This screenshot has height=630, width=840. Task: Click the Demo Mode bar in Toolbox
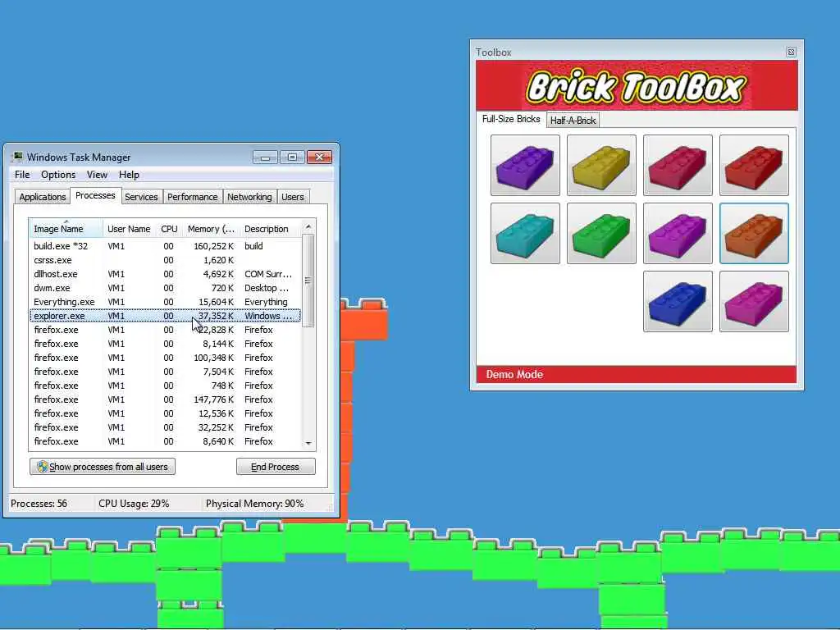click(x=637, y=374)
